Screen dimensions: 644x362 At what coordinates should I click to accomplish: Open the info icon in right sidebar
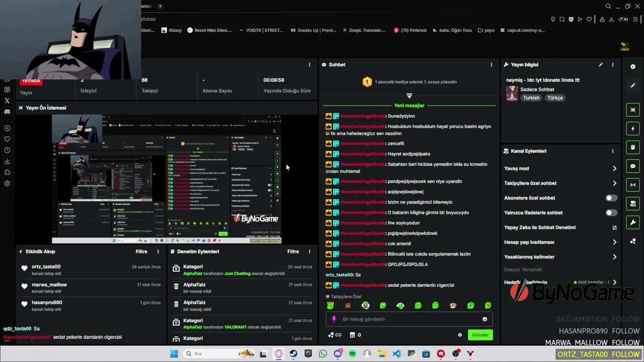[x=633, y=67]
